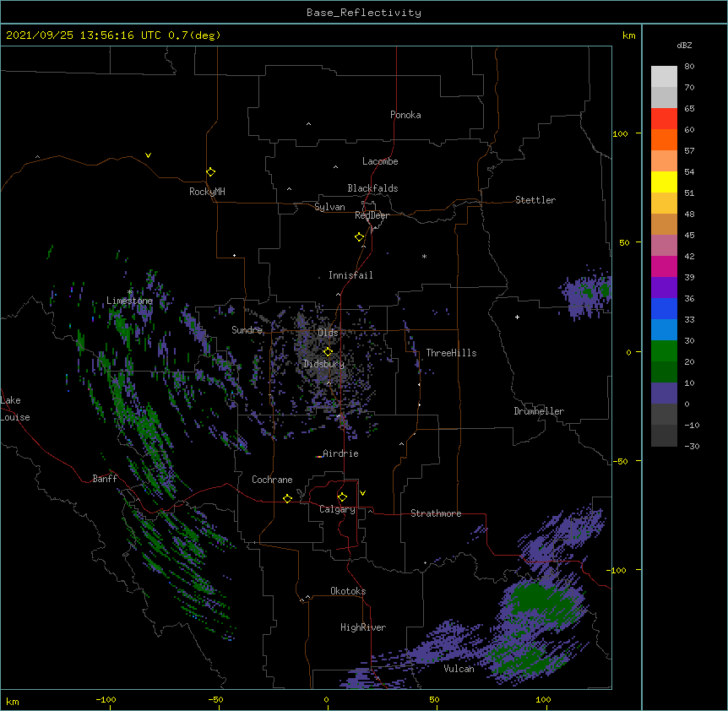
Task: Click the yellow diamond marker beside RockyMH
Action: (210, 172)
